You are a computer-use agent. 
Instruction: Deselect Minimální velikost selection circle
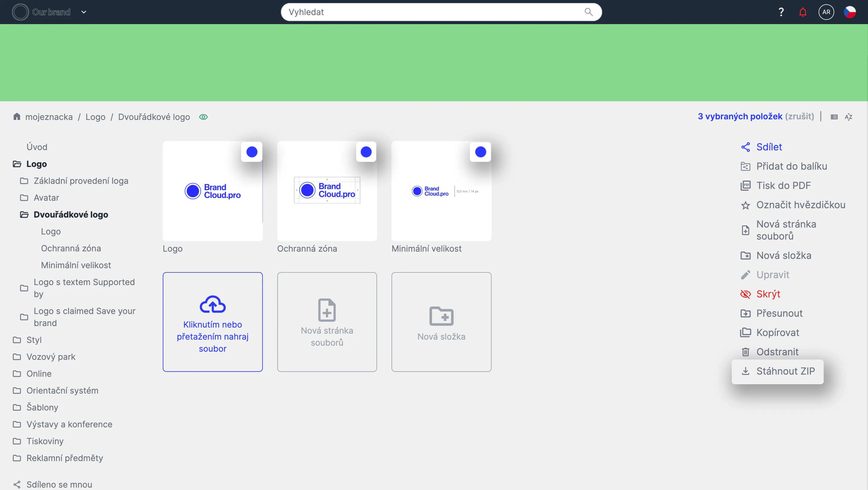480,152
